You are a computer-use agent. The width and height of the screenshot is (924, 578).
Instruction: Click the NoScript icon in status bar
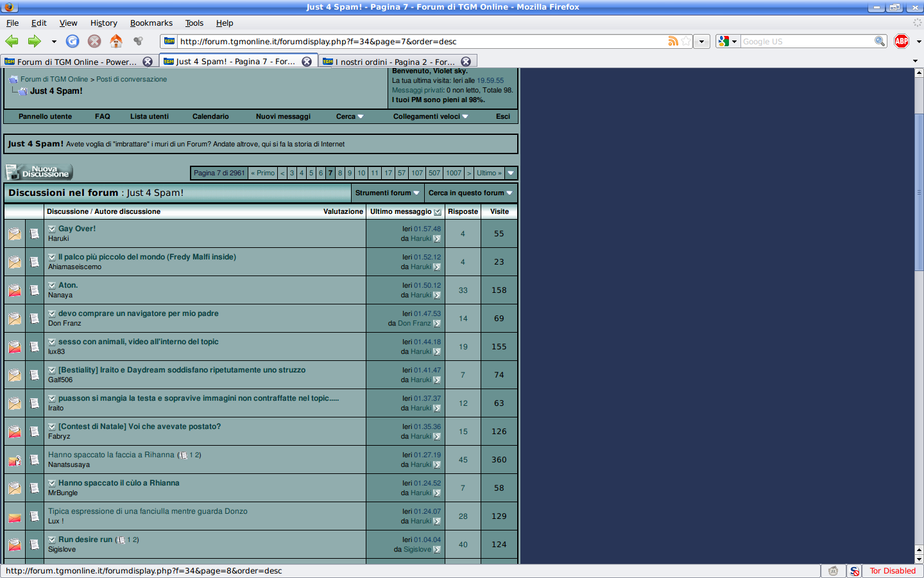coord(854,571)
